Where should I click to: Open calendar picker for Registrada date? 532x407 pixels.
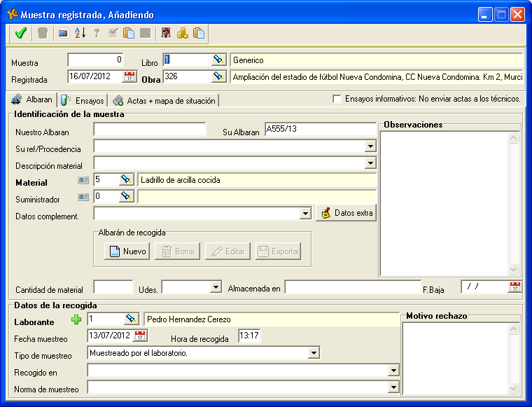tap(129, 76)
